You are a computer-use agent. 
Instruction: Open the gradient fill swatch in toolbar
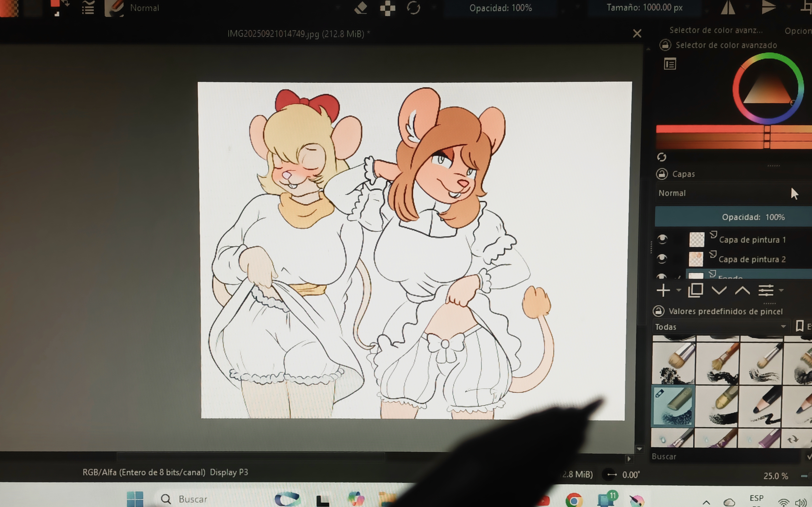click(x=9, y=8)
